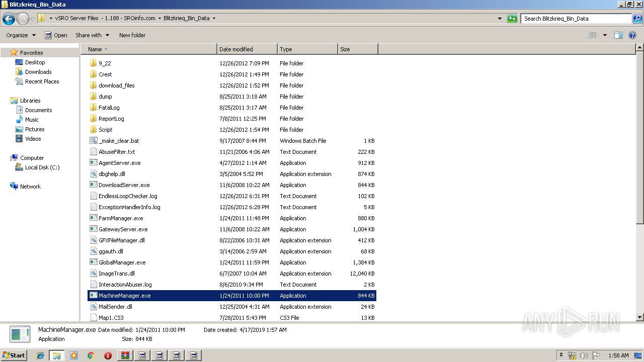Click the New folder button
This screenshot has width=644, height=362.
(x=132, y=35)
